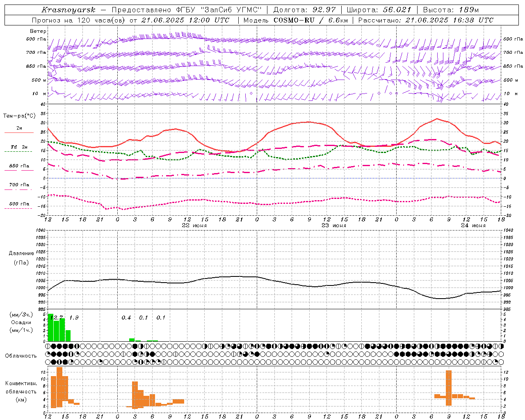The width and height of the screenshot is (525, 420).
Task: Select the '(мм/3ч.)' precipitation unit label
Action: click(21, 315)
